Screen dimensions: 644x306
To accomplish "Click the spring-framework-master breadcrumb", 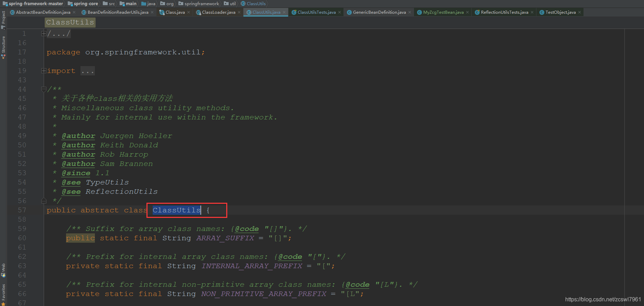I will pyautogui.click(x=33, y=3).
